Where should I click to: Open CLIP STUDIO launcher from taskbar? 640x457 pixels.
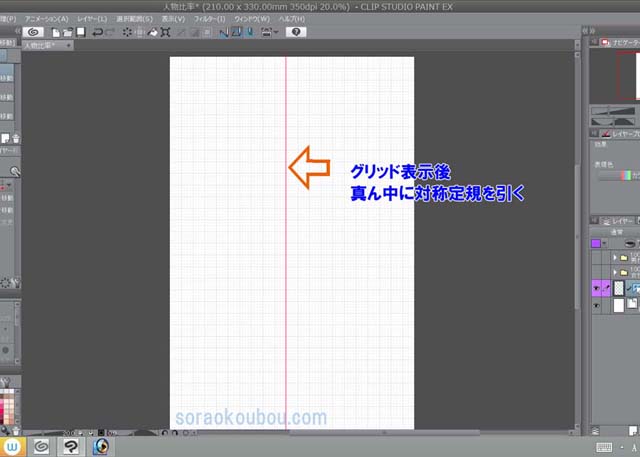[x=41, y=446]
